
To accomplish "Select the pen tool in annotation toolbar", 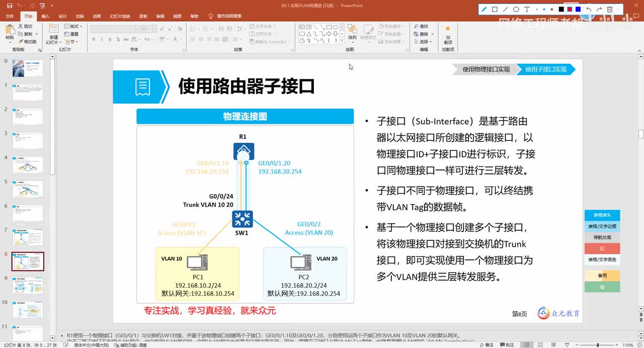I will 484,9.
